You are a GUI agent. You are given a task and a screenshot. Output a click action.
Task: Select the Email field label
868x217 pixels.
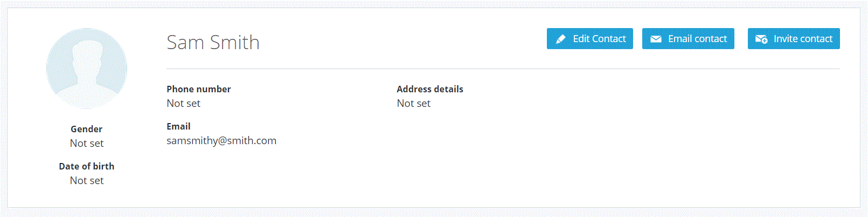tap(178, 126)
